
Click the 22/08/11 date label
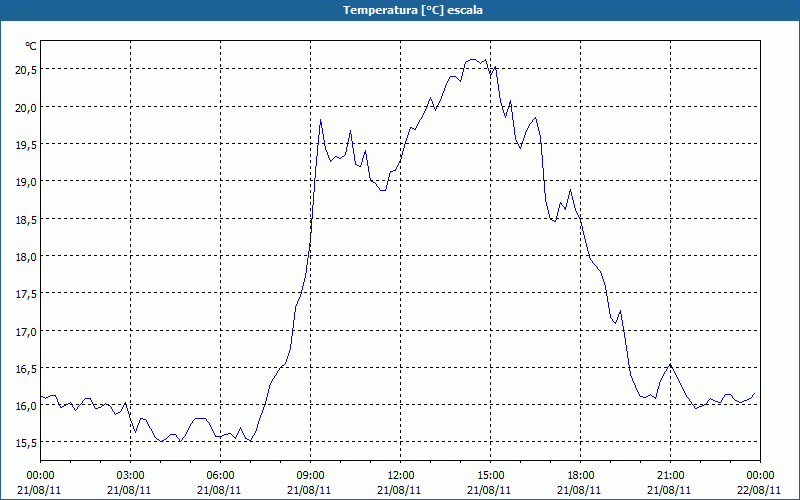click(760, 490)
